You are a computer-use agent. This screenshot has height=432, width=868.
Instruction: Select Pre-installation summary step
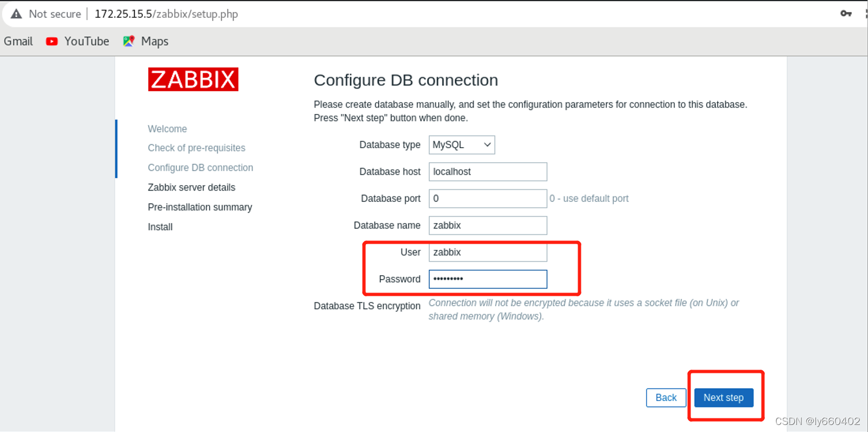tap(200, 207)
